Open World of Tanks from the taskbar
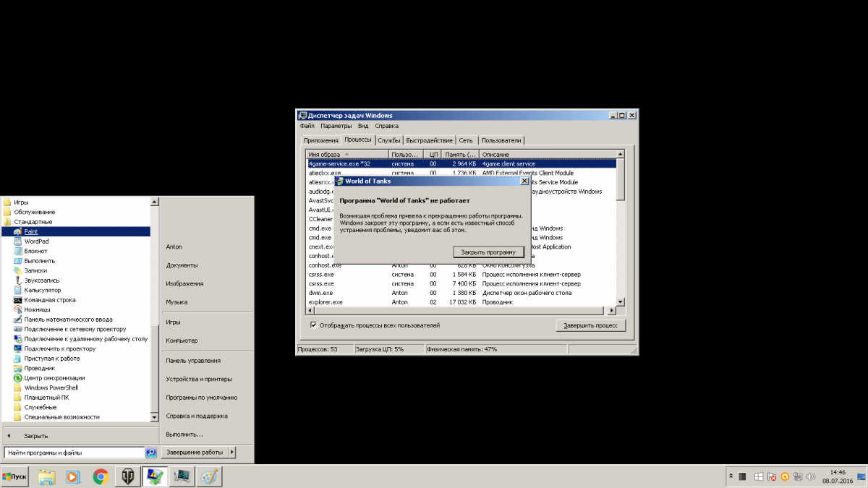868x488 pixels. tap(127, 476)
